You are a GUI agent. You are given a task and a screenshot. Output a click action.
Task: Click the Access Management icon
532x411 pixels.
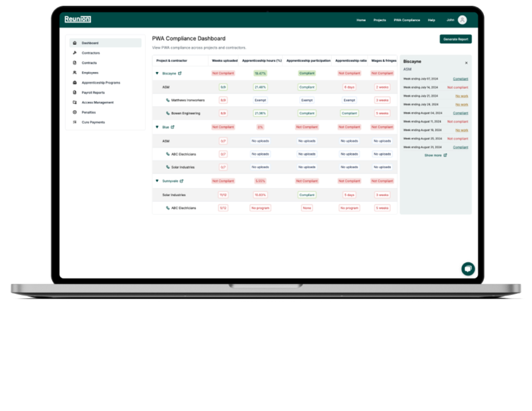[75, 102]
